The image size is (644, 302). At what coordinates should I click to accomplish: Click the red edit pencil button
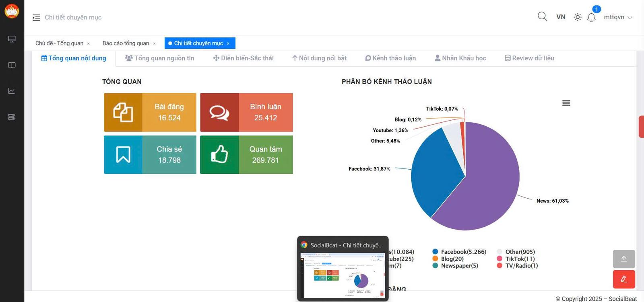click(623, 279)
